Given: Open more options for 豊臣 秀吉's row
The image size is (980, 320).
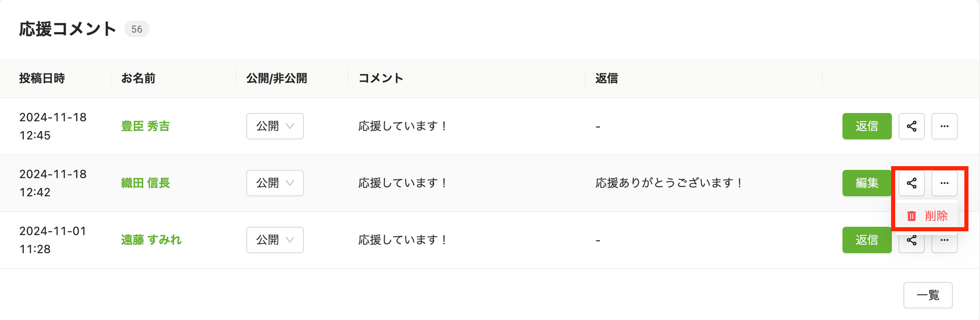Looking at the screenshot, I should point(944,126).
